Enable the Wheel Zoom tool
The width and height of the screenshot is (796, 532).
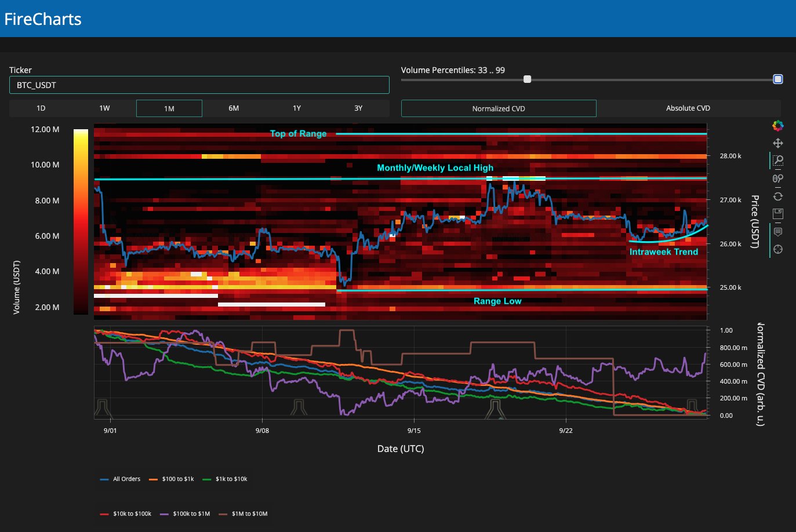pyautogui.click(x=778, y=178)
